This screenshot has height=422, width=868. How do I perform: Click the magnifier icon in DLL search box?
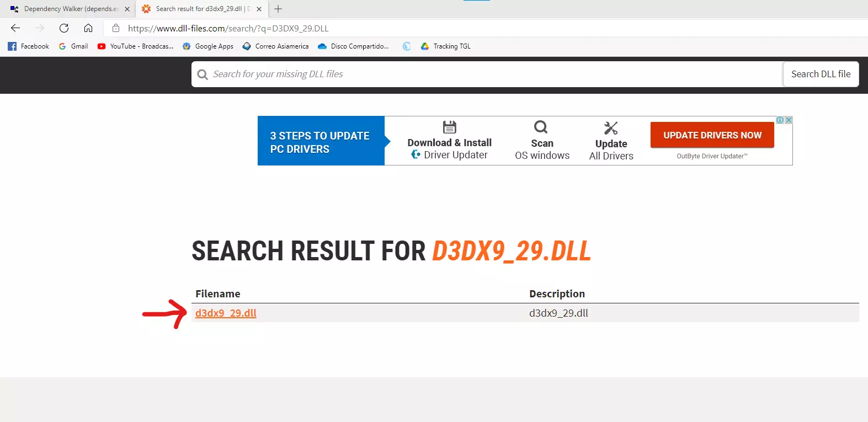203,74
